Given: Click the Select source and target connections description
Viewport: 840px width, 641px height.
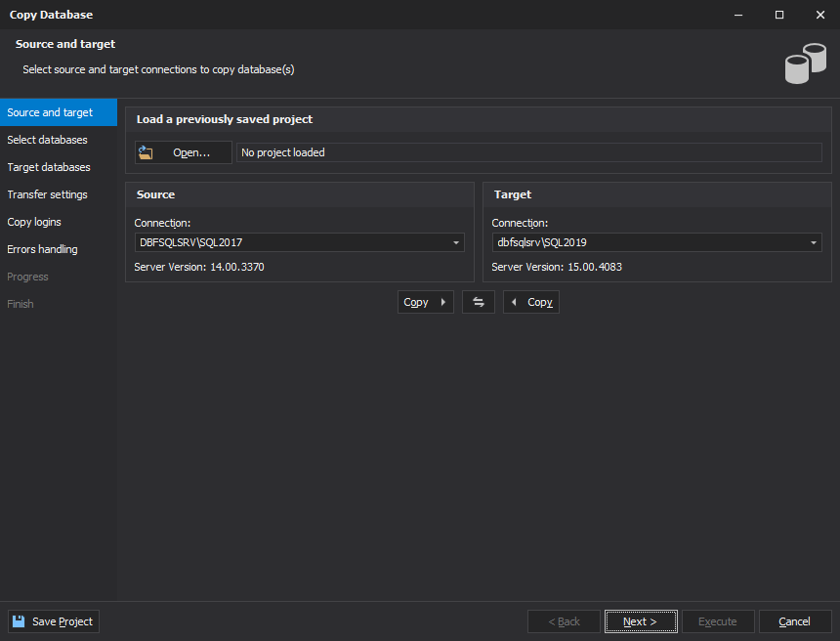Looking at the screenshot, I should pyautogui.click(x=158, y=69).
